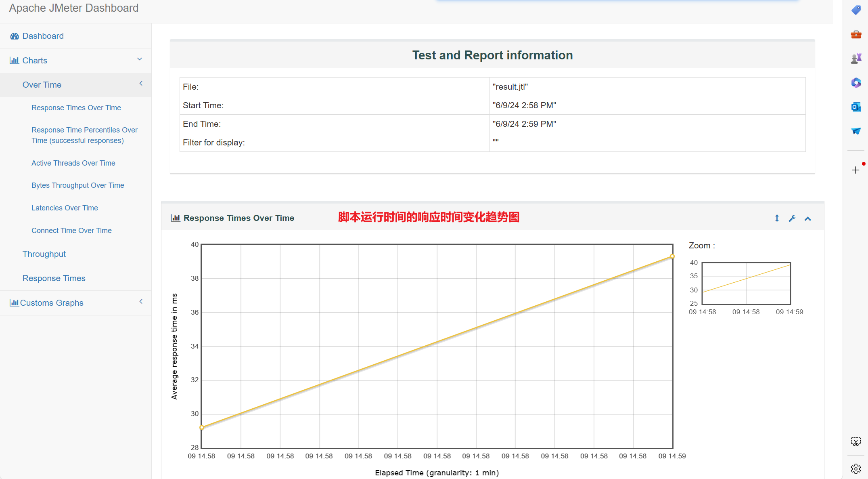Click the "Response Times Over Time" panel title
The width and height of the screenshot is (868, 479).
click(239, 218)
